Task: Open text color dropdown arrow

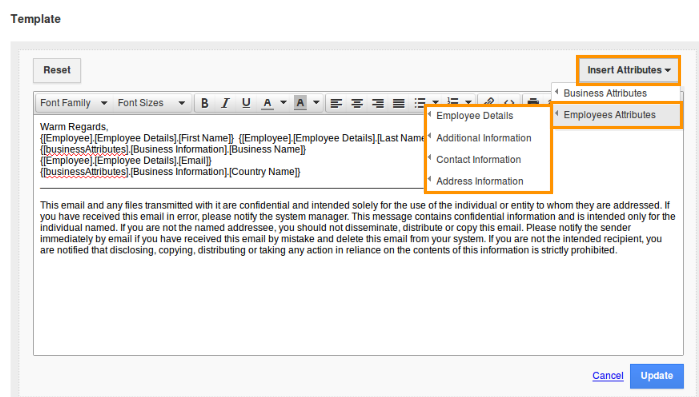Action: coord(283,102)
